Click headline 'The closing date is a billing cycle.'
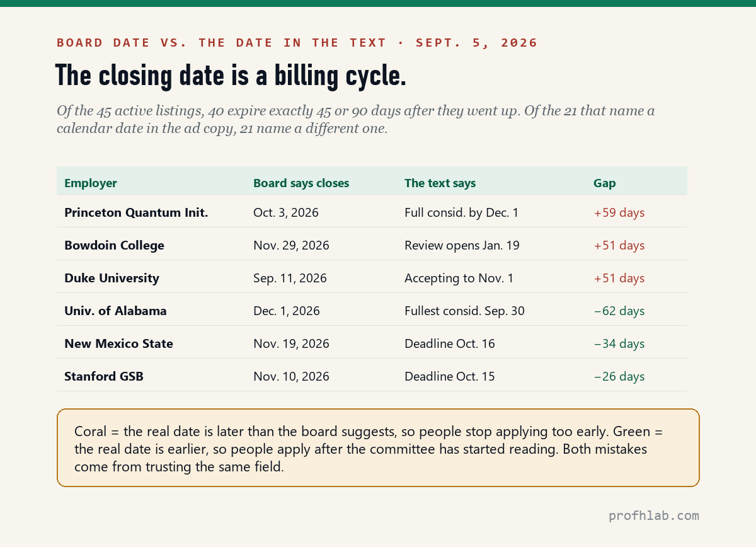 pos(231,76)
